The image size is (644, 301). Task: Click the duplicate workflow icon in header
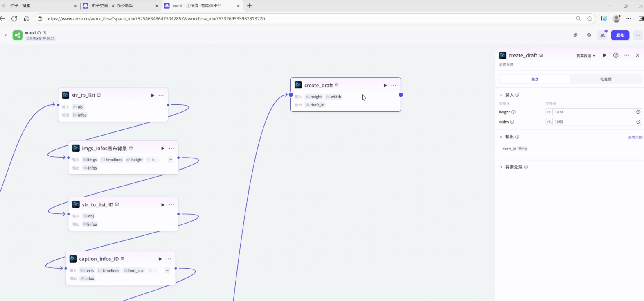[x=575, y=35]
